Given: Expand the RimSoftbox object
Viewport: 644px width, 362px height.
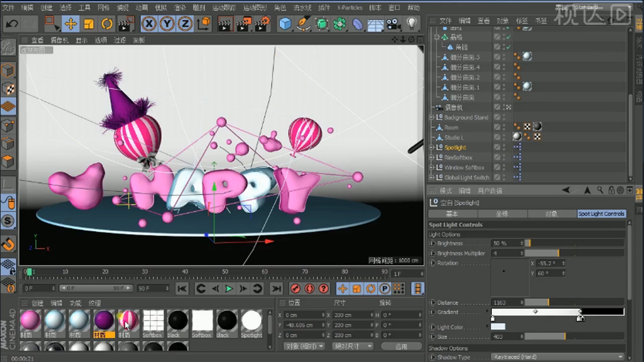Looking at the screenshot, I should tap(432, 157).
